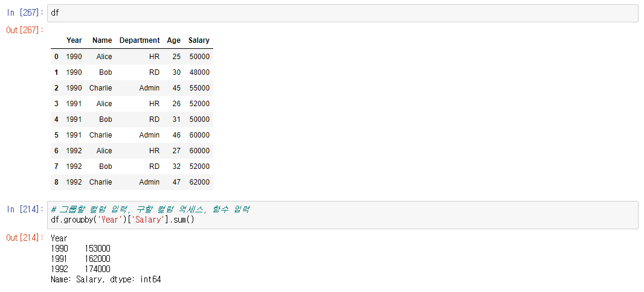Click the summed value 174000 in the output

coord(97,269)
